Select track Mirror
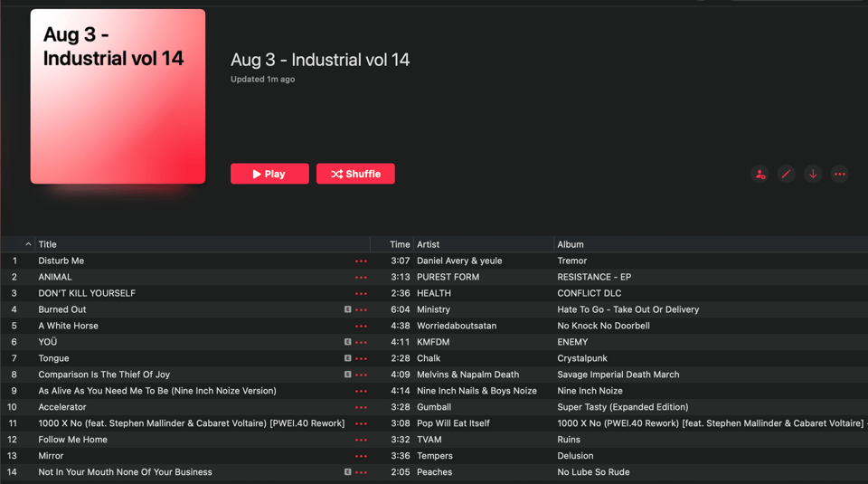Viewport: 868px width, 484px height. [51, 456]
